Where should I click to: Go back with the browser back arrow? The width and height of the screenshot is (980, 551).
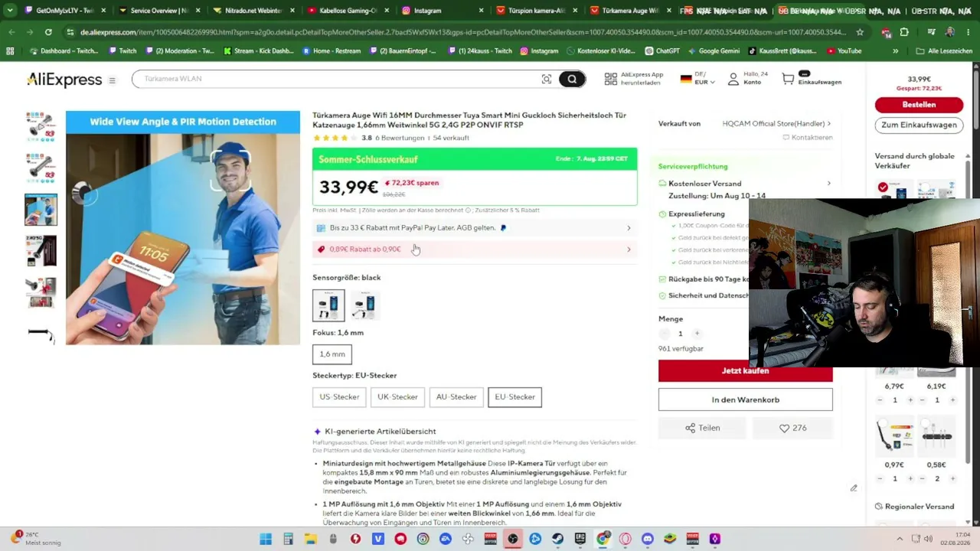pyautogui.click(x=11, y=32)
